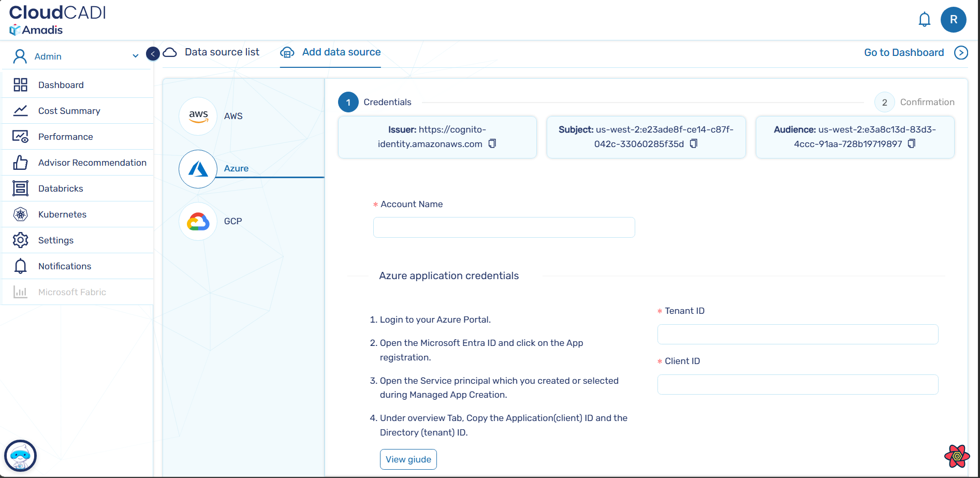This screenshot has width=980, height=478.
Task: Copy the Subject identifier value
Action: 694,143
